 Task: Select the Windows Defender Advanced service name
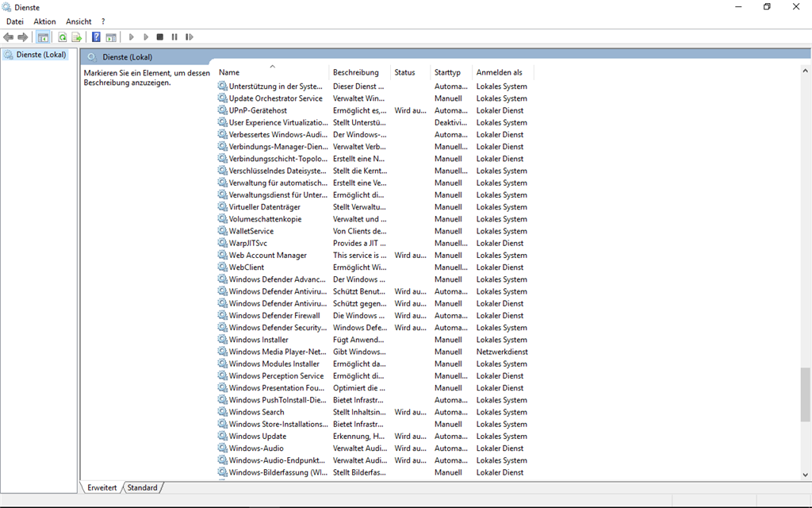pos(278,279)
